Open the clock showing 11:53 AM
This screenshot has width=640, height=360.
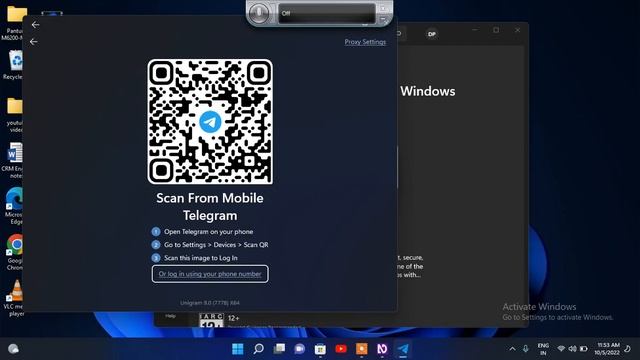(x=607, y=349)
